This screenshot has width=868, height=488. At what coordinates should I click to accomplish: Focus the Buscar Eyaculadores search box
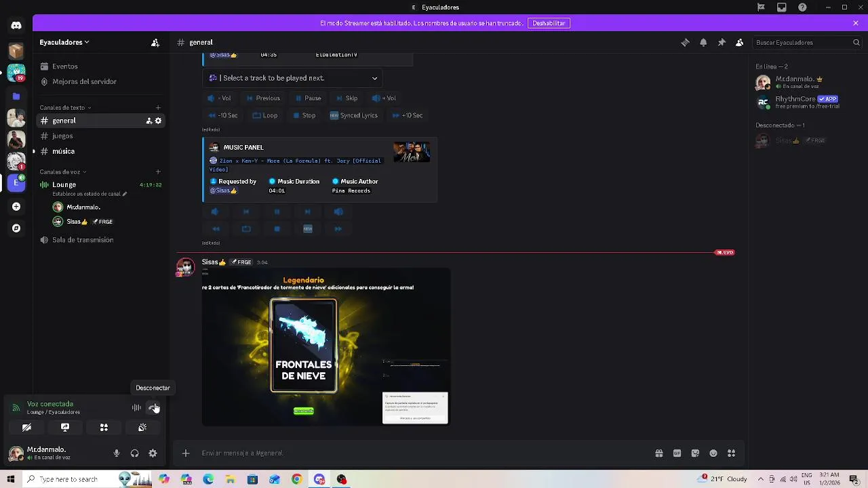(807, 42)
